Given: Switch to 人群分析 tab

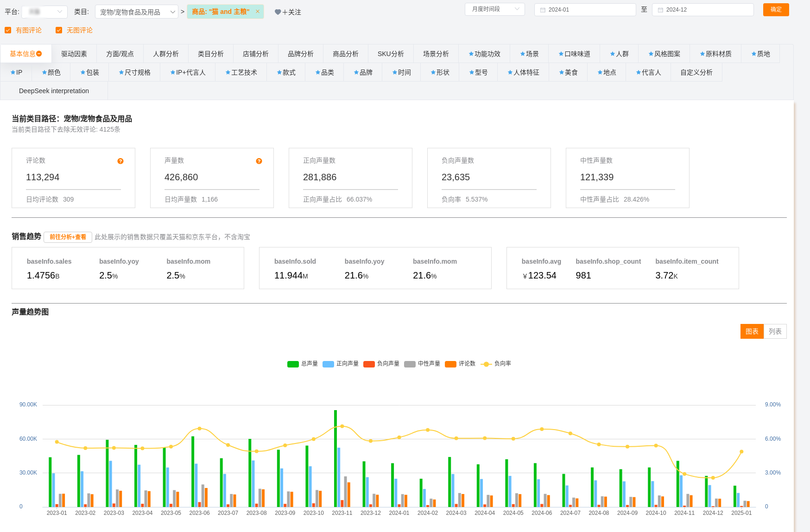Looking at the screenshot, I should pos(166,54).
